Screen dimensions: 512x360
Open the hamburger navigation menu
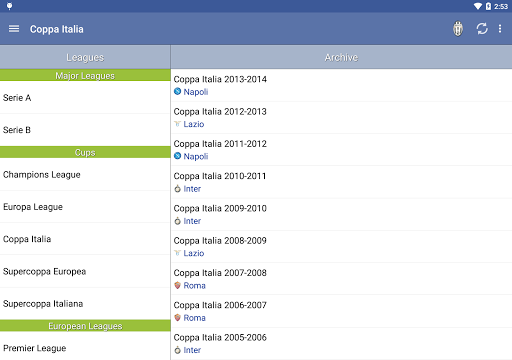coord(14,29)
